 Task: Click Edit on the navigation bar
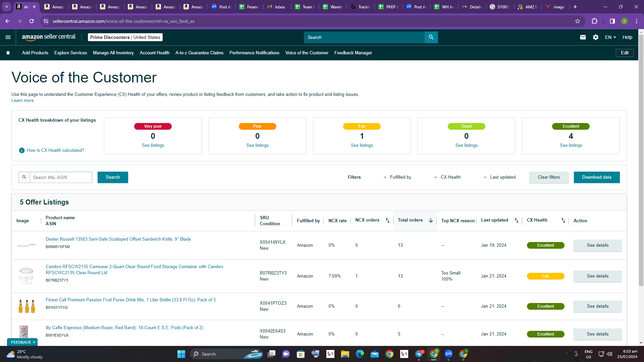tap(625, 53)
